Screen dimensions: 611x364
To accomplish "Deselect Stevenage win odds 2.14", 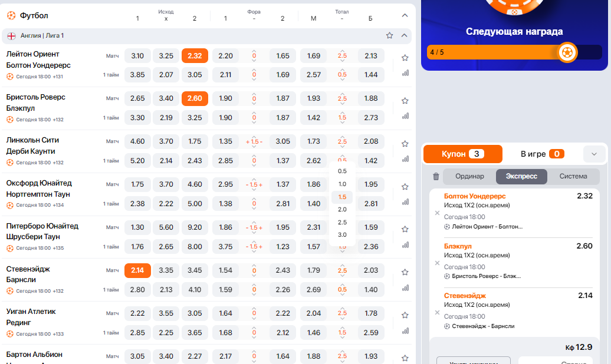I will point(137,270).
